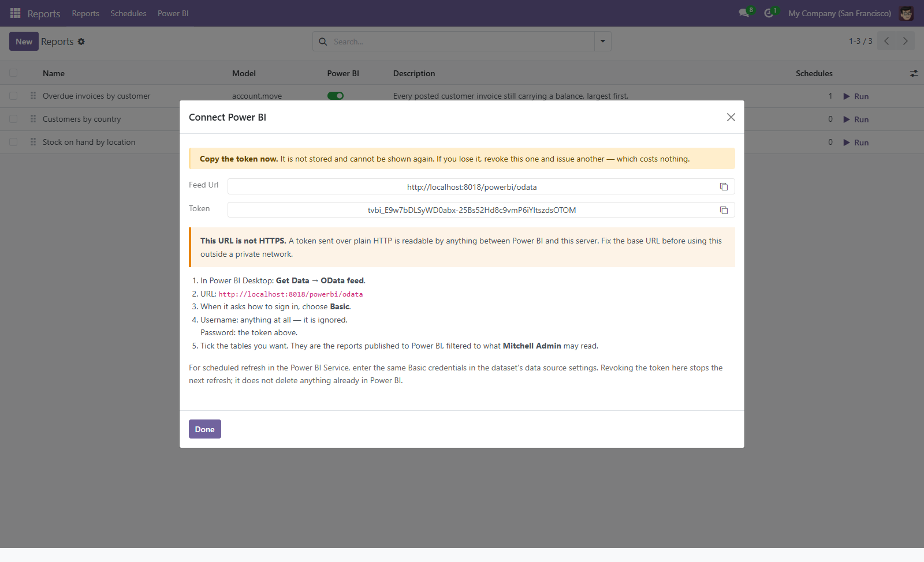The width and height of the screenshot is (924, 562).
Task: Click drag handle of Overdue invoices row
Action: pos(33,96)
